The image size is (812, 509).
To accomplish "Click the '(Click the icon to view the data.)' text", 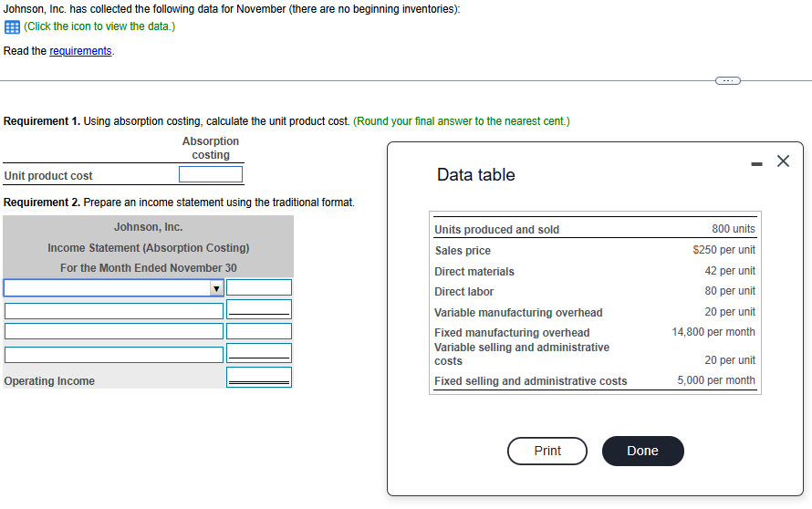I will click(99, 26).
